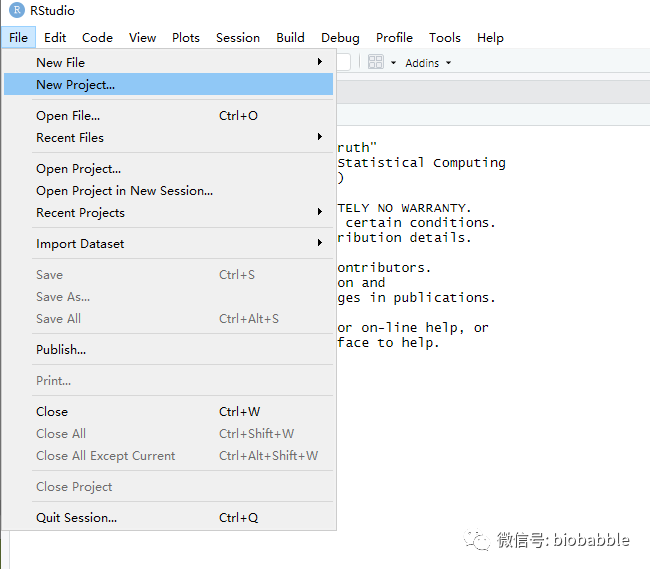The width and height of the screenshot is (650, 569).
Task: Expand the New File submenu
Action: [x=168, y=63]
